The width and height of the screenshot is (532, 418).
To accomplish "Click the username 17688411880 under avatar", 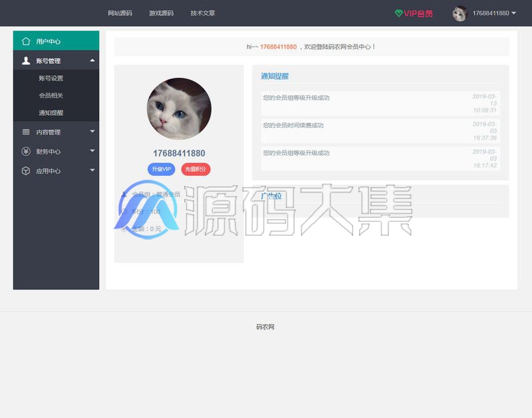I will click(179, 154).
